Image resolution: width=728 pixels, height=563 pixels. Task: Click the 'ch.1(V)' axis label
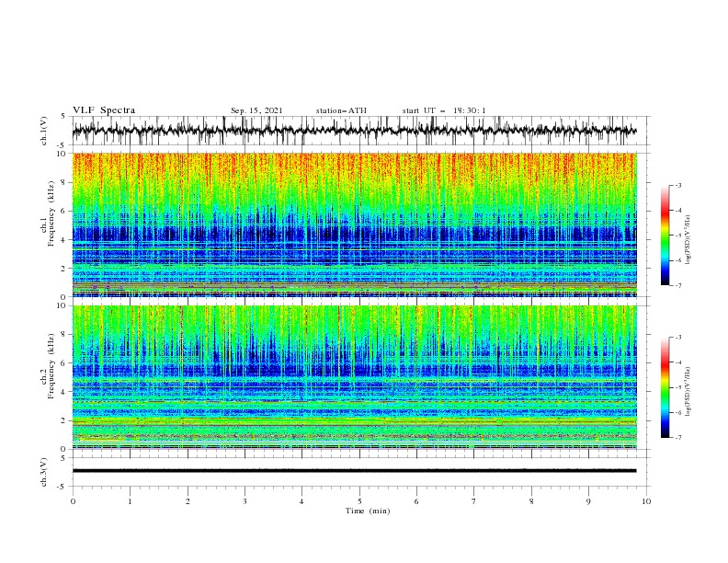(44, 131)
